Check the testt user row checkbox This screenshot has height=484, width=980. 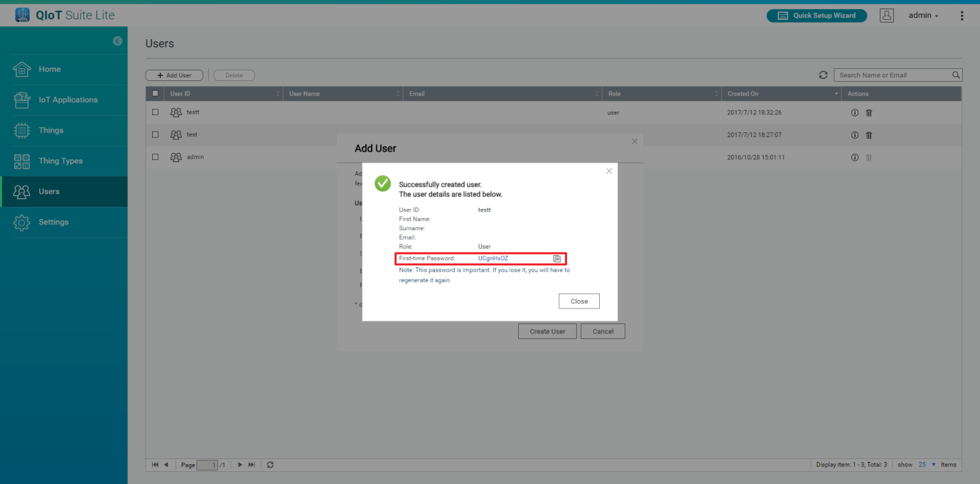tap(156, 112)
